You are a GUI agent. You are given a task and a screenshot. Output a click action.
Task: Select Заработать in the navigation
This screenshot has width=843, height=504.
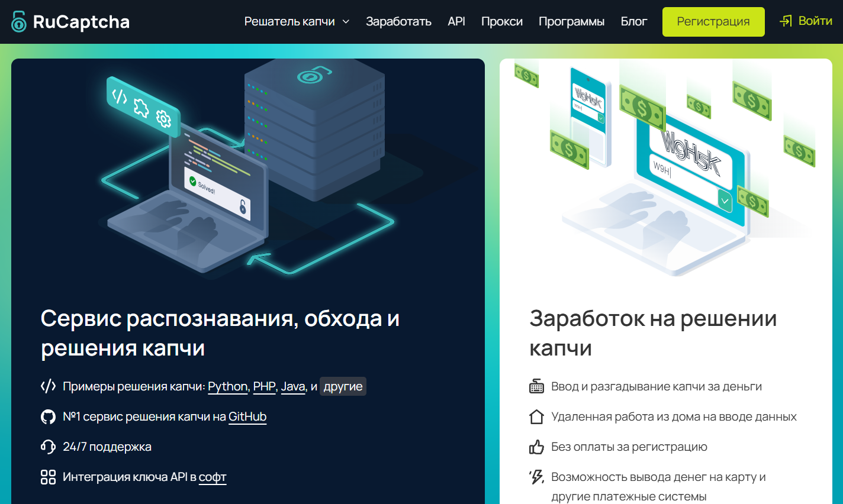tap(399, 21)
